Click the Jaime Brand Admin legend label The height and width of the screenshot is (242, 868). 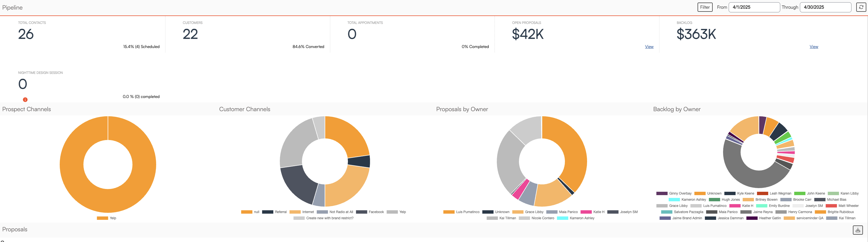[x=687, y=218]
